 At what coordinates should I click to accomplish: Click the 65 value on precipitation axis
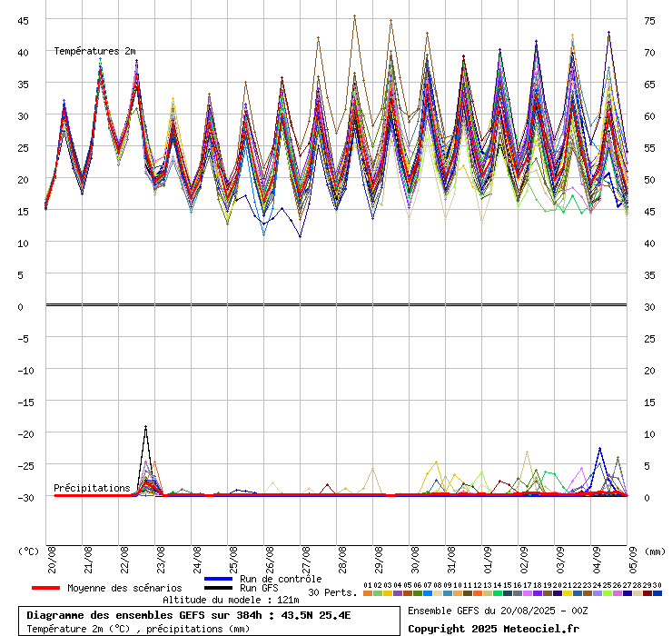point(649,84)
